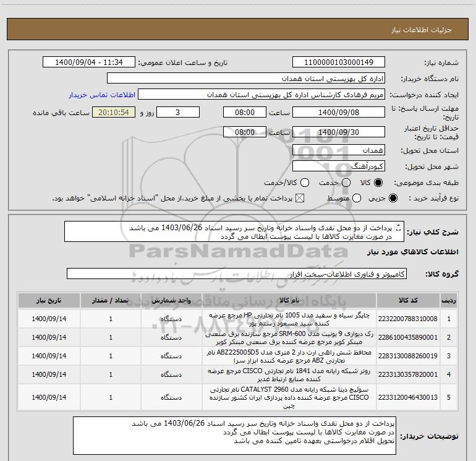Click the ردیف column header

tap(449, 301)
